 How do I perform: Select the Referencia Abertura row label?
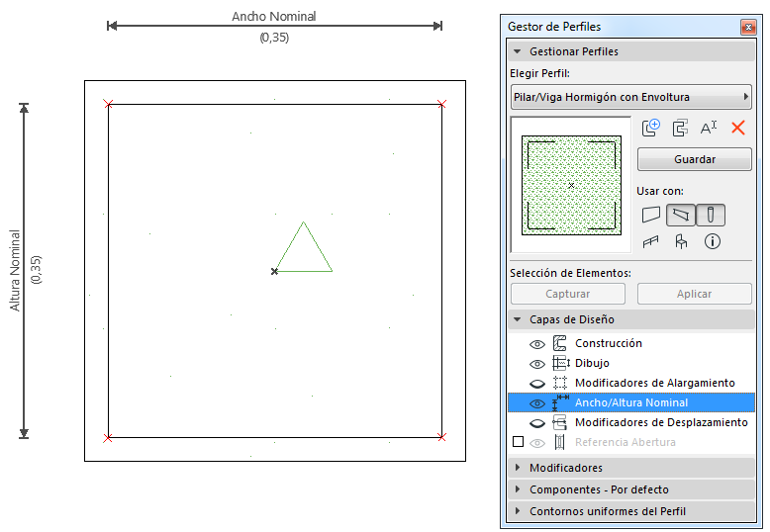(x=626, y=442)
